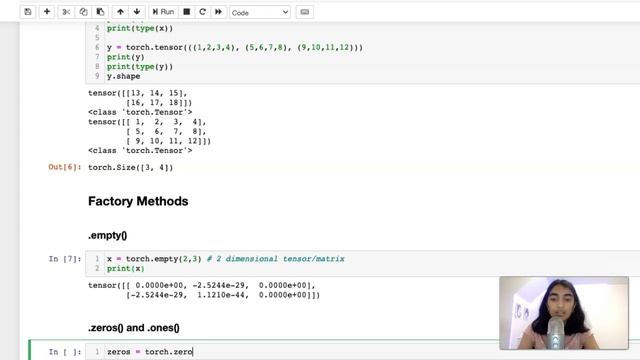Select the Factory Methods heading cell
Image resolution: width=640 pixels, height=360 pixels.
point(138,201)
